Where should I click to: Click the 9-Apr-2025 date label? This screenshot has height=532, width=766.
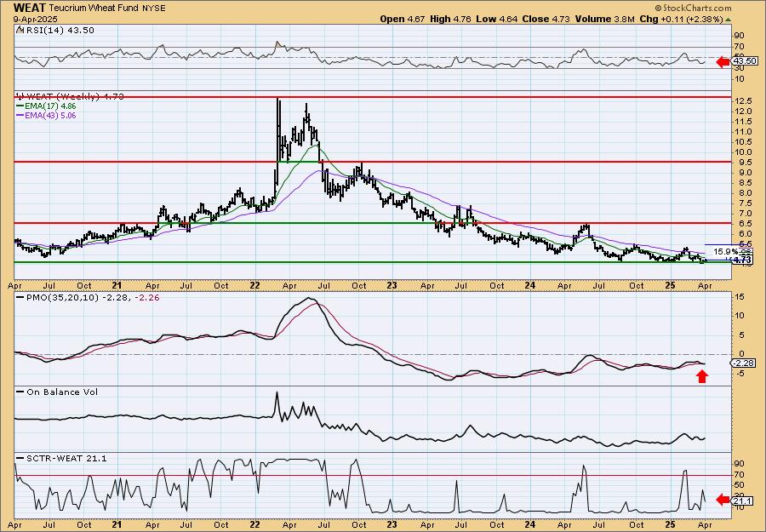click(35, 19)
